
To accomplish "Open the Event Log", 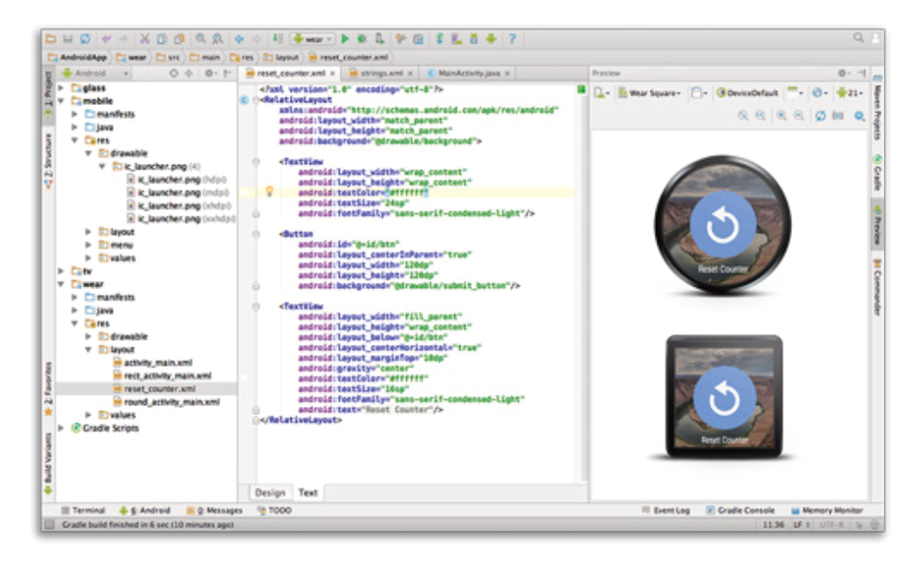I will click(665, 510).
